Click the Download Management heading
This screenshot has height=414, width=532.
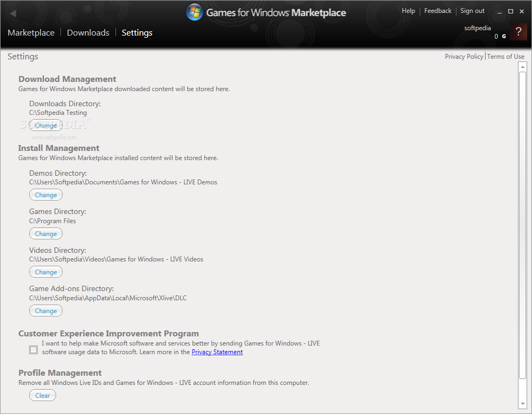(x=67, y=79)
